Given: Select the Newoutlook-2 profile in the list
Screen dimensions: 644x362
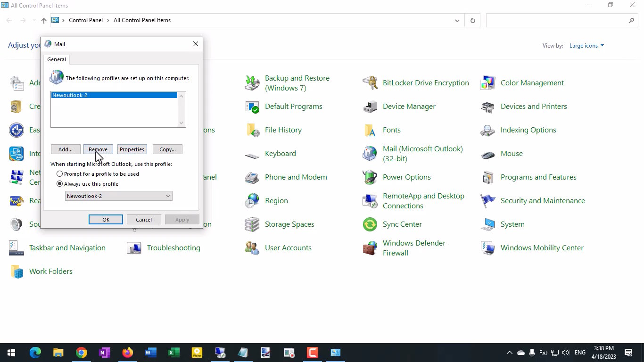Looking at the screenshot, I should pyautogui.click(x=114, y=95).
